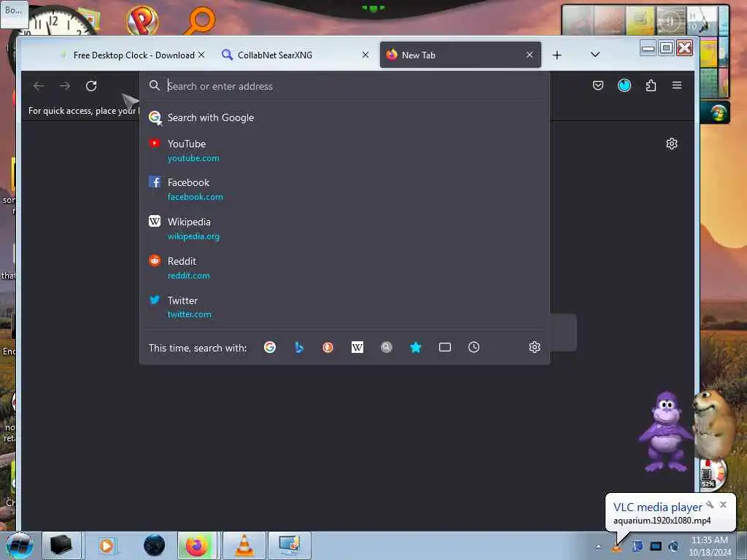Select the New Tab tab
Screen dimensions: 747x560
[x=460, y=55]
